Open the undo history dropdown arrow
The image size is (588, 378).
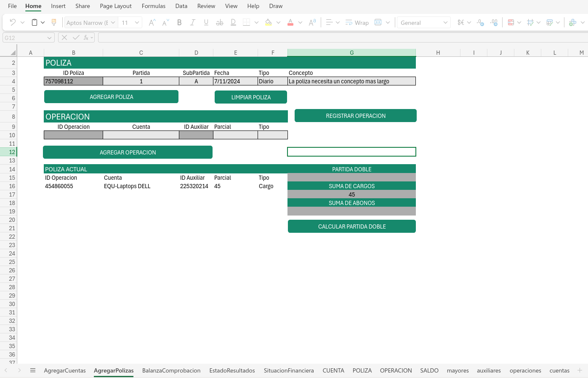pyautogui.click(x=22, y=22)
